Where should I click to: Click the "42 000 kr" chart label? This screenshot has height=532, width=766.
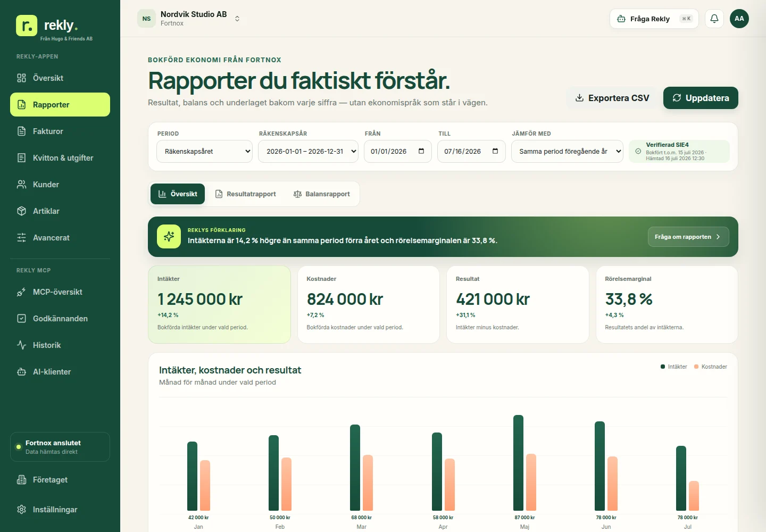[x=198, y=517]
